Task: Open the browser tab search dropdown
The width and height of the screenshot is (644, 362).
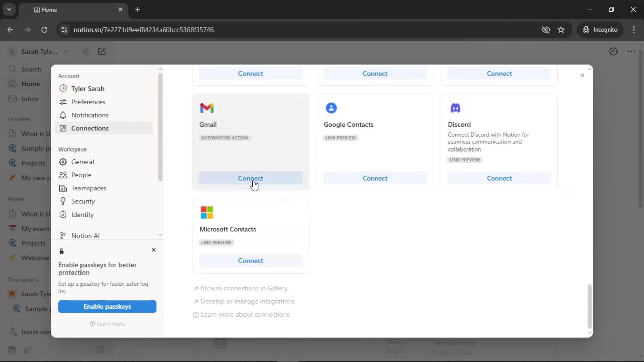Action: click(9, 9)
